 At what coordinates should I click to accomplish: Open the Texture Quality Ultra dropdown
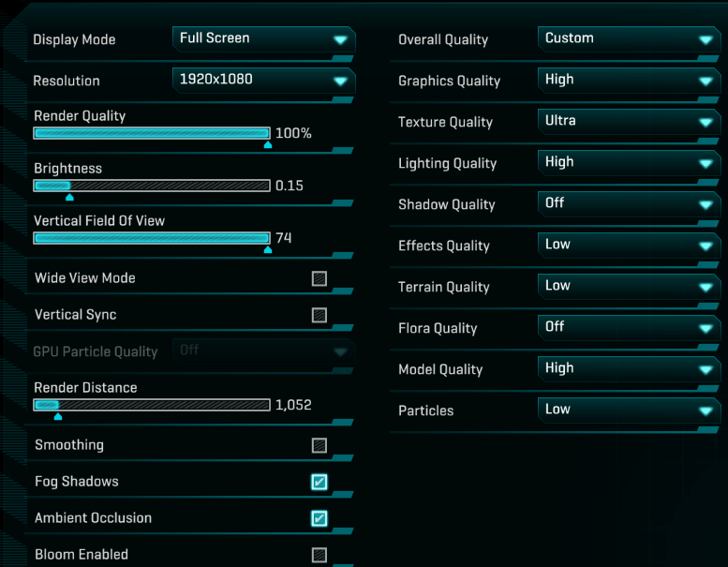pos(629,122)
